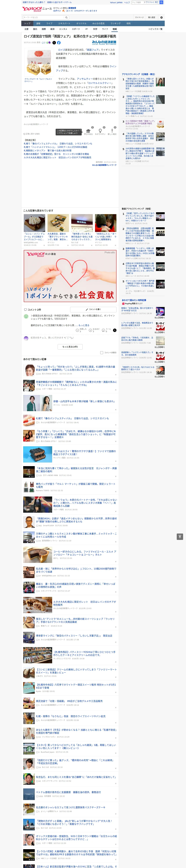Open '購入履歴' link

[x=152, y=17]
